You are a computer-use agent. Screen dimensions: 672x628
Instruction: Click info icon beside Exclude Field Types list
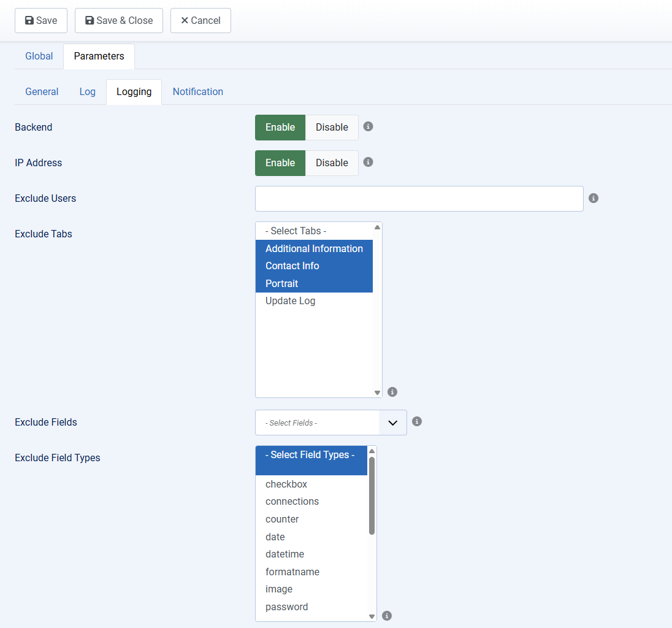pos(387,616)
